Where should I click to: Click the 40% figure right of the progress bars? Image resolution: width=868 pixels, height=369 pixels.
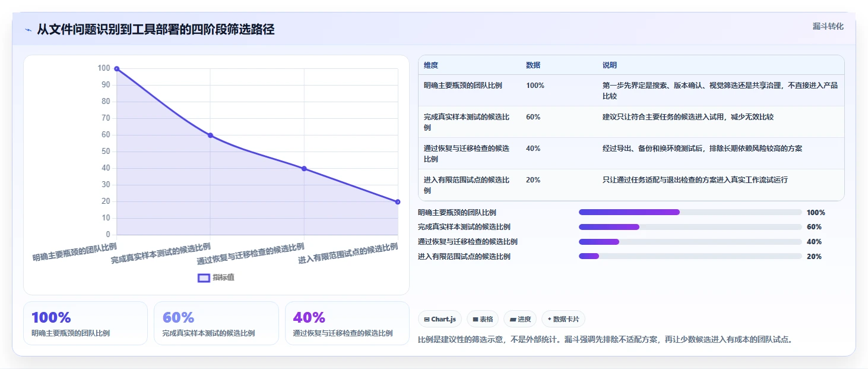814,242
